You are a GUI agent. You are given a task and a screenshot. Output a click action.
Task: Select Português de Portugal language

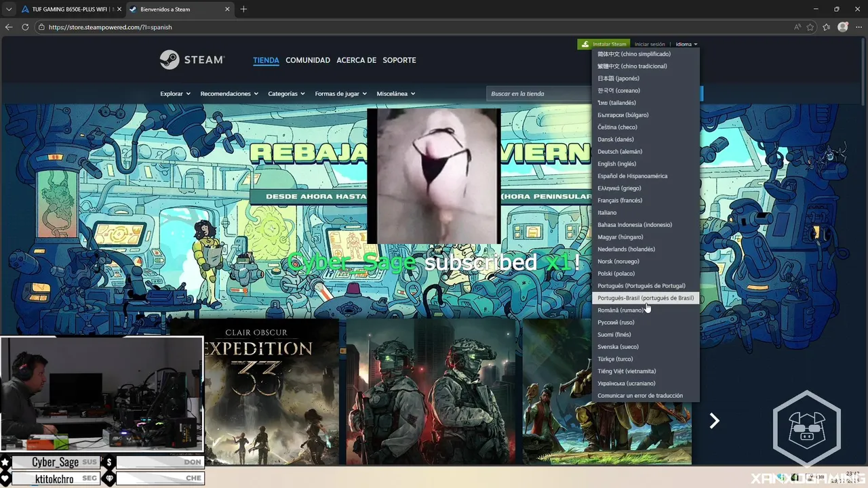pos(645,286)
